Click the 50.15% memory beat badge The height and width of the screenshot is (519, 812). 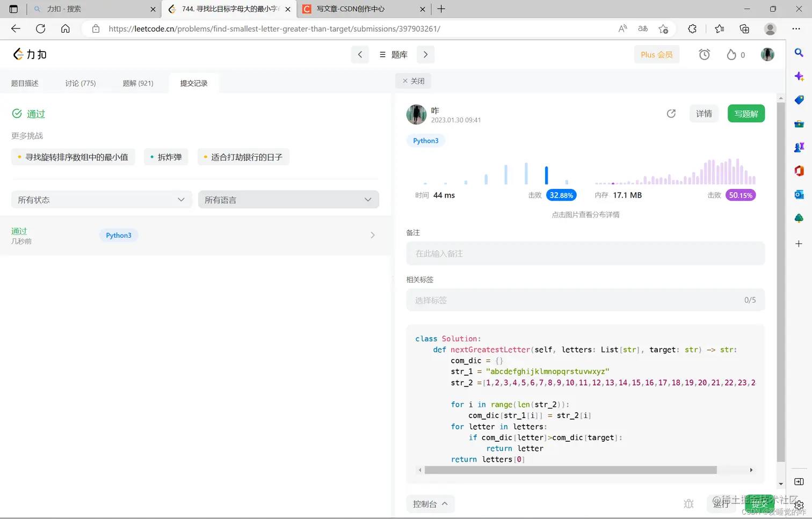coord(741,195)
